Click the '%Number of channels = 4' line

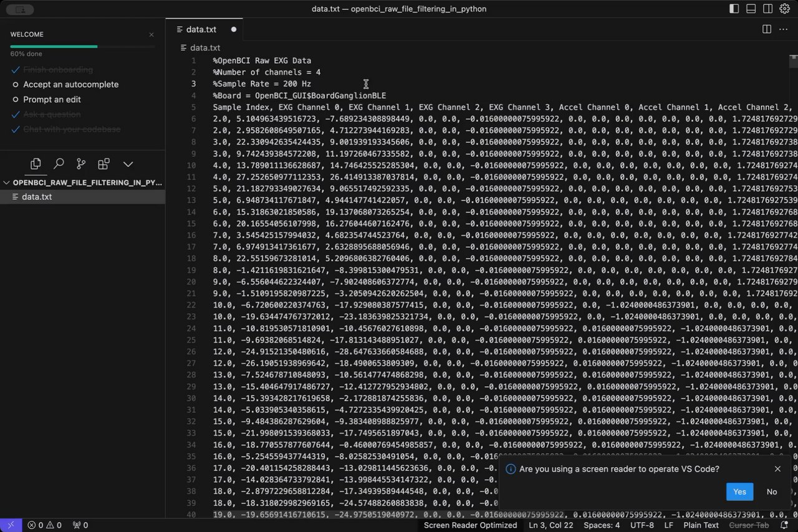tap(267, 72)
